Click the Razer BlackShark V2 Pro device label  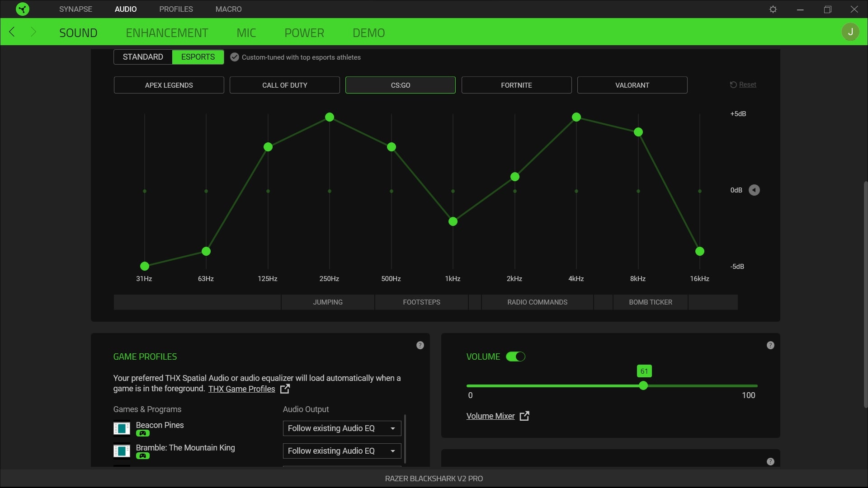(x=434, y=479)
